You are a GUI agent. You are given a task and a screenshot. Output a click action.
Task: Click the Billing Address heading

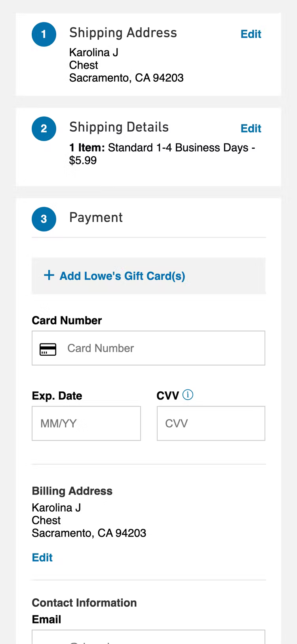(72, 491)
